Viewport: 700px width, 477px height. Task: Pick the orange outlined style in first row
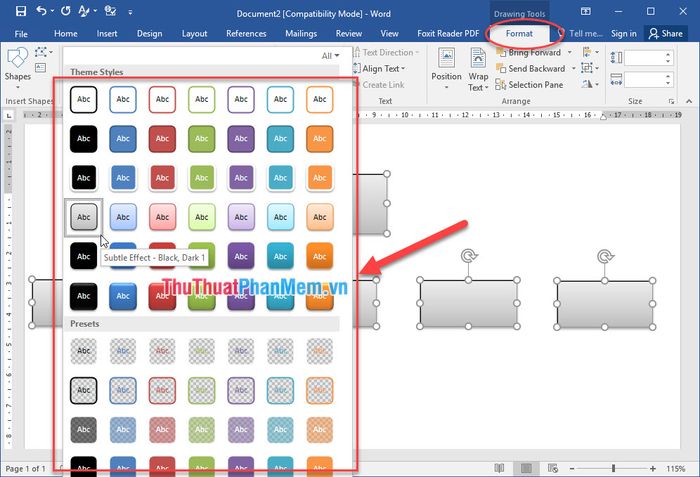[319, 99]
